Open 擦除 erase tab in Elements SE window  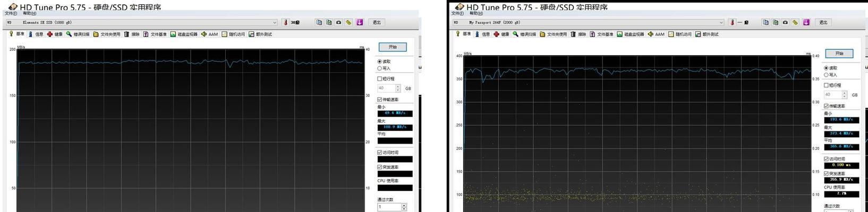pyautogui.click(x=132, y=34)
